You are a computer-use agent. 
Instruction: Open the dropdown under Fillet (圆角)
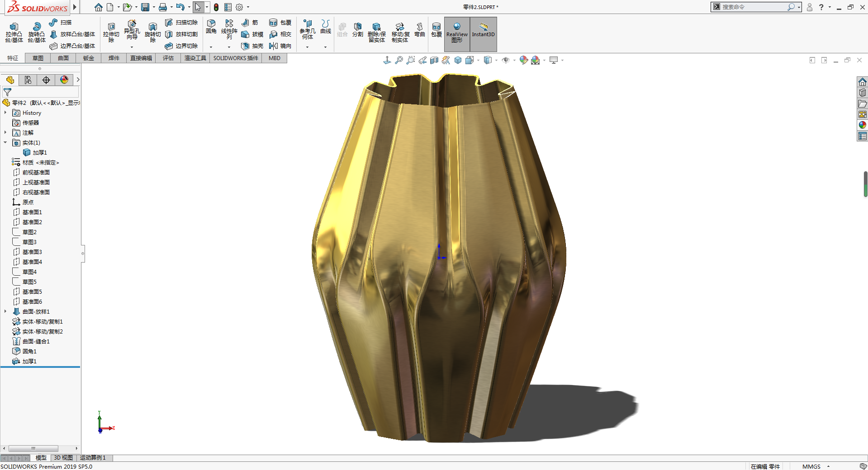tap(211, 47)
